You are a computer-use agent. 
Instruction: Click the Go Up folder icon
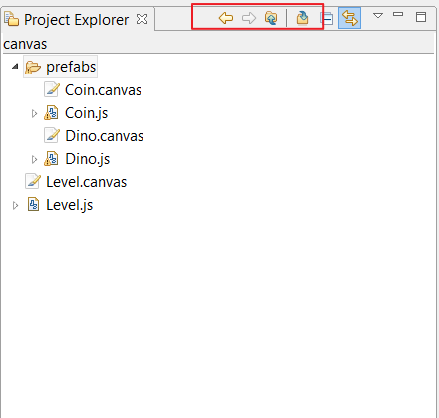tap(271, 18)
